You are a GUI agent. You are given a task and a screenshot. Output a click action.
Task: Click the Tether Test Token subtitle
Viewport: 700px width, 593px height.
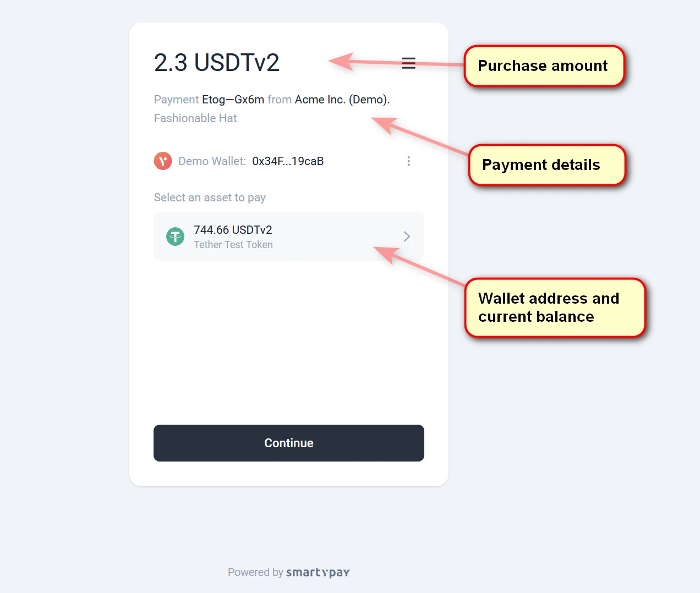coord(233,245)
